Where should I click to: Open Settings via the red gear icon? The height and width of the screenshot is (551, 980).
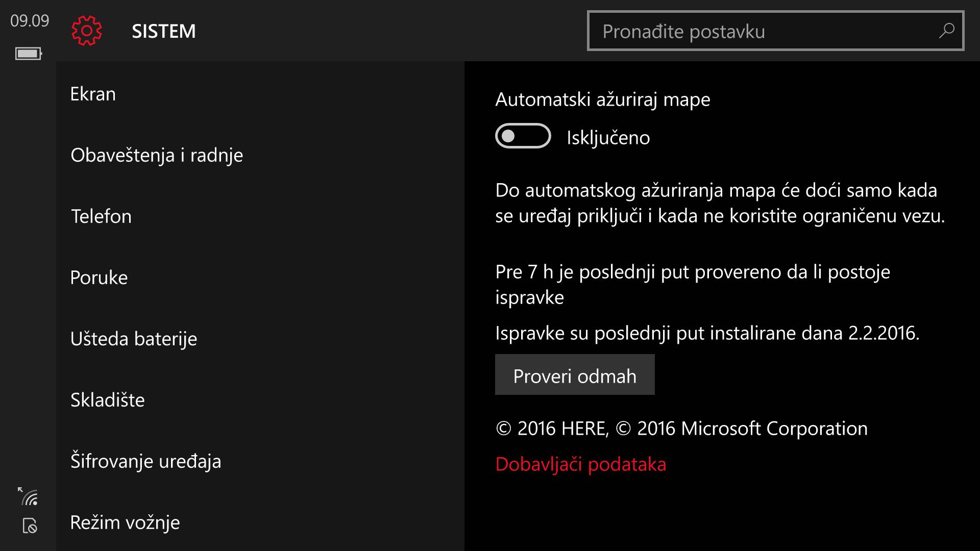86,31
